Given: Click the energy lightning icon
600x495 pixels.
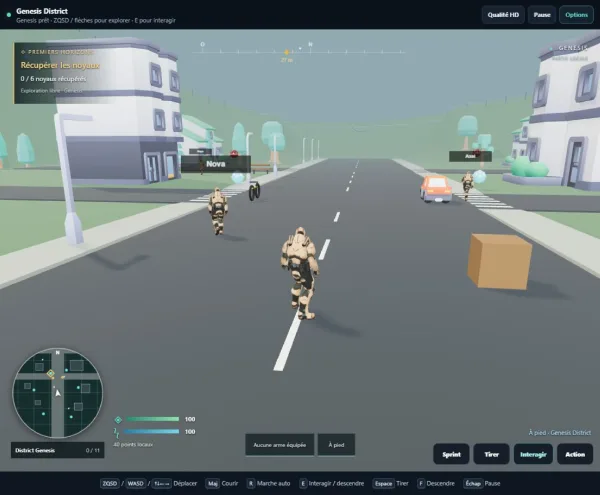Looking at the screenshot, I should pyautogui.click(x=117, y=432).
